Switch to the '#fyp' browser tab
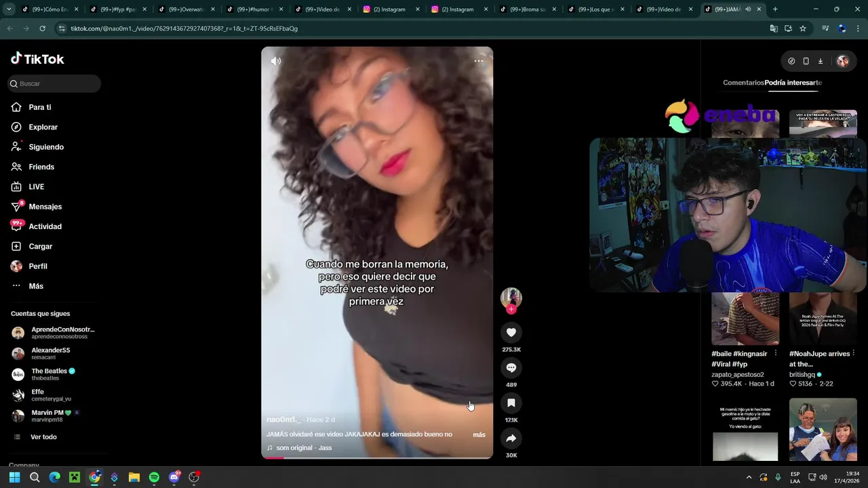This screenshot has height=488, width=868. (118, 9)
